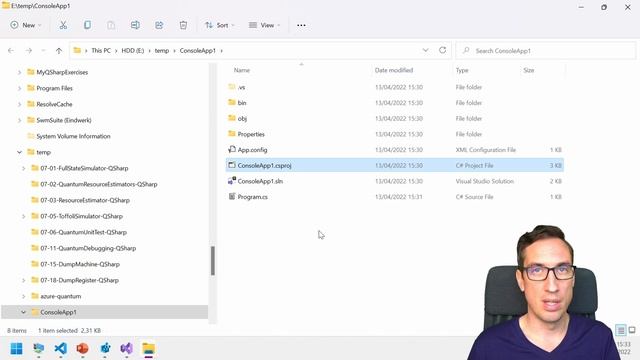
Task: Collapse the ConsoleApp1 tree node
Action: click(x=23, y=312)
